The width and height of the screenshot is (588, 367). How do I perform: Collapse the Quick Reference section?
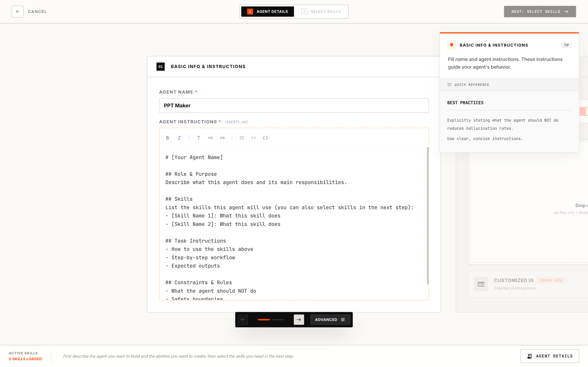pyautogui.click(x=471, y=85)
